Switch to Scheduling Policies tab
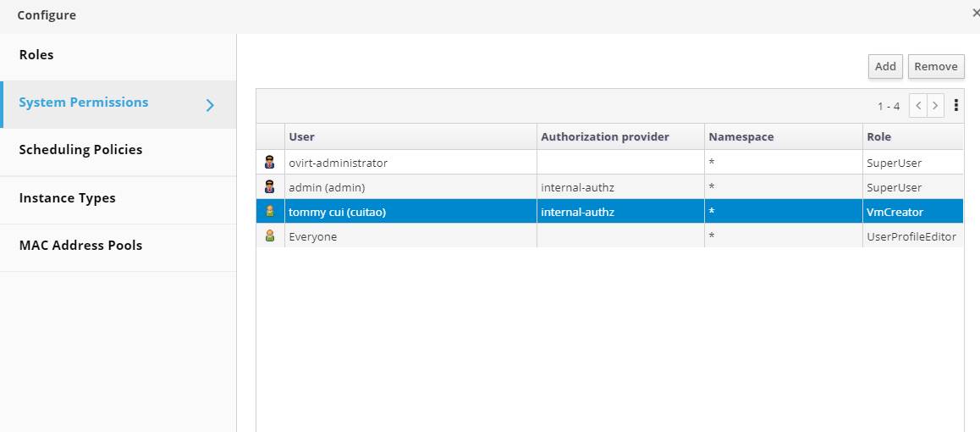This screenshot has width=980, height=432. [80, 150]
